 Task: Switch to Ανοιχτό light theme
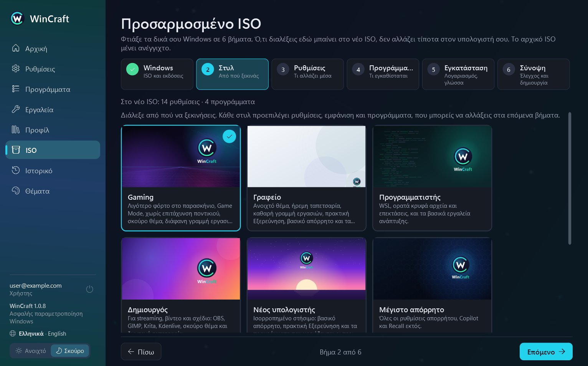(x=31, y=351)
